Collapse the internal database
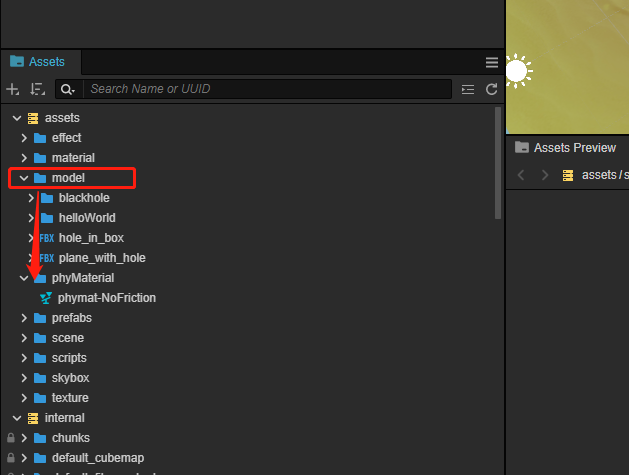 pos(17,418)
